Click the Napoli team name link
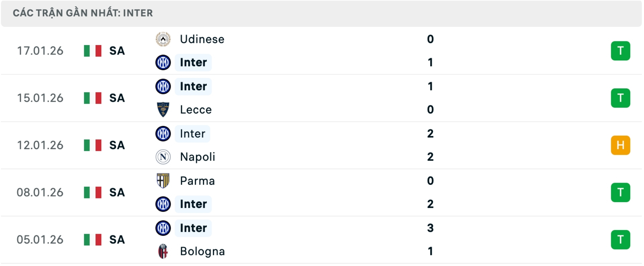The width and height of the screenshot is (644, 266). (197, 157)
